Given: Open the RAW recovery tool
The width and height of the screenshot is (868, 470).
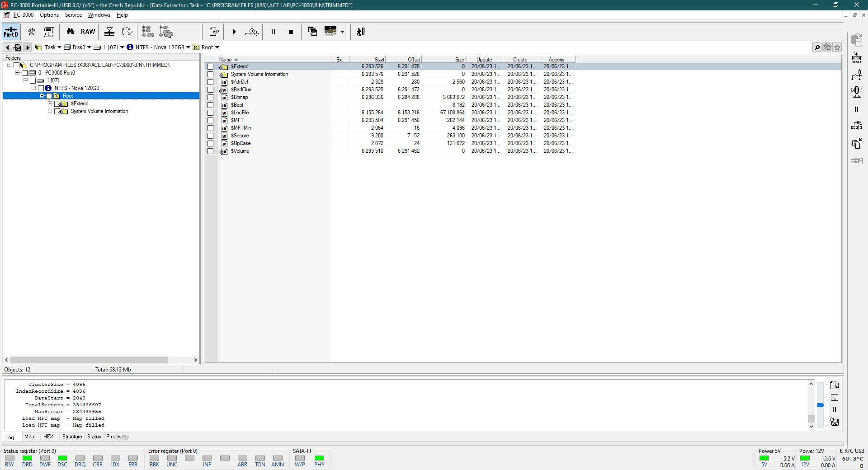Looking at the screenshot, I should 88,32.
